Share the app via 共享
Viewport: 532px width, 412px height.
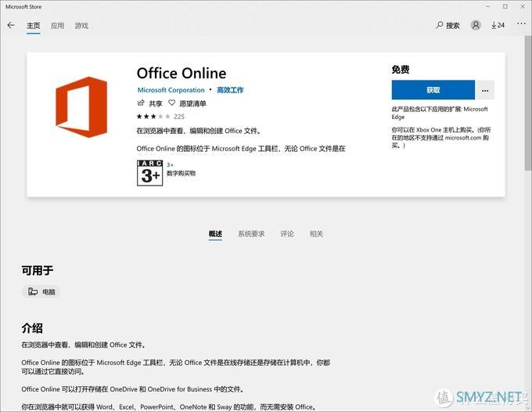[149, 103]
